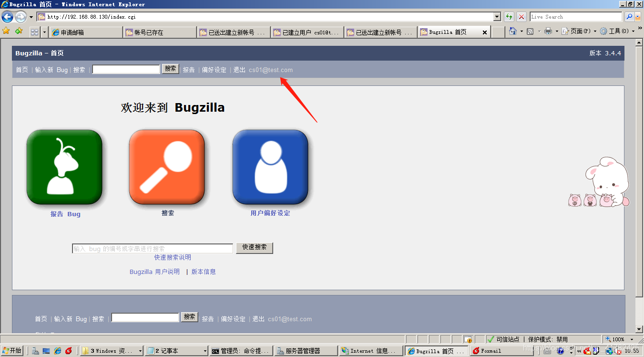Click the Server Manager quick launch icon
The height and width of the screenshot is (357, 644).
point(35,351)
